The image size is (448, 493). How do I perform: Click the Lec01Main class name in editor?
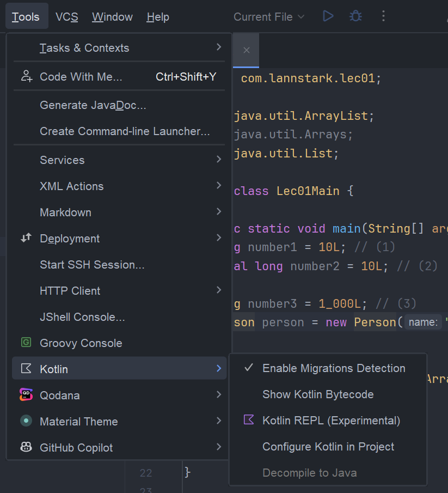pos(308,191)
